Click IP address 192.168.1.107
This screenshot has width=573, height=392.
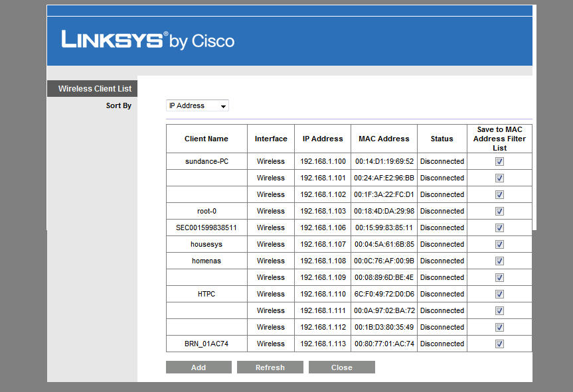coord(323,244)
